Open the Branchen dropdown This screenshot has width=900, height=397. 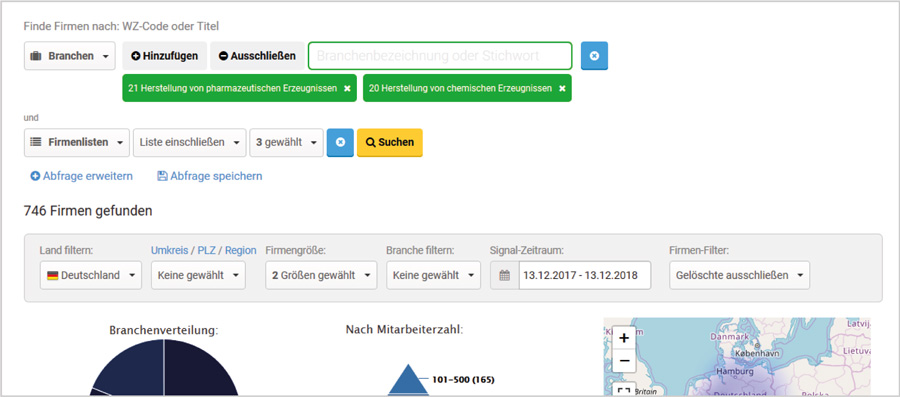[69, 56]
